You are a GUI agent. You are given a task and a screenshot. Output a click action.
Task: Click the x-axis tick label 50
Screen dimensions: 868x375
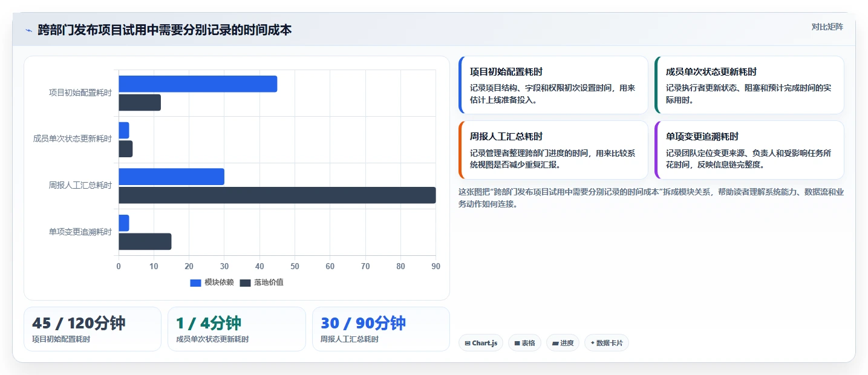(295, 266)
